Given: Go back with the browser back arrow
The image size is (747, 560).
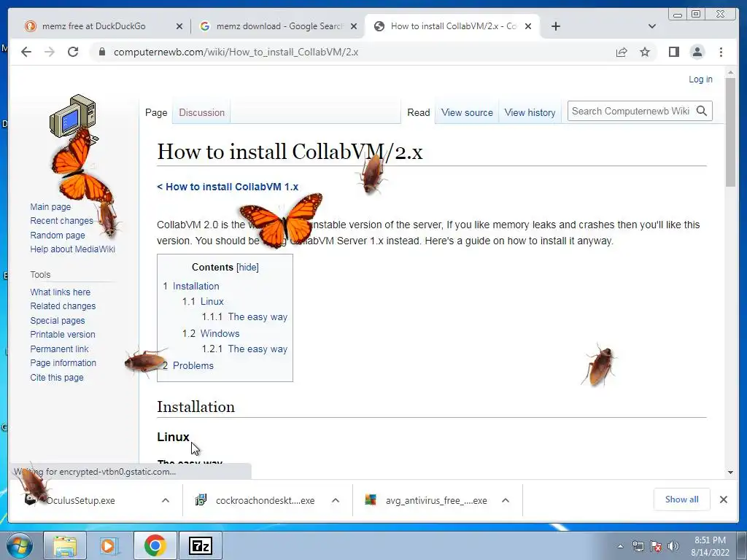Looking at the screenshot, I should (x=26, y=52).
